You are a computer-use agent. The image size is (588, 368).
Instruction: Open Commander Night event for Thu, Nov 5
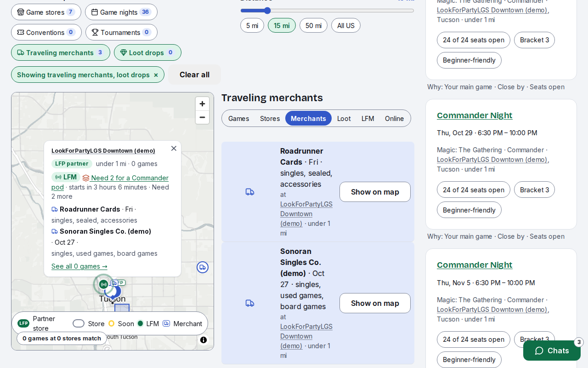(x=475, y=265)
